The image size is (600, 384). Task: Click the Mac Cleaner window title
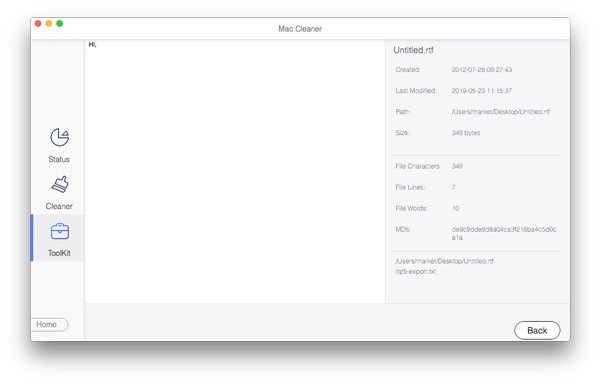[x=300, y=29]
